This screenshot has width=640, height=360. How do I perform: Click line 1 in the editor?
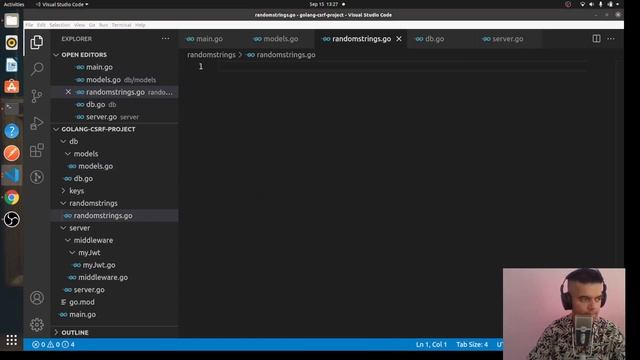coord(402,67)
